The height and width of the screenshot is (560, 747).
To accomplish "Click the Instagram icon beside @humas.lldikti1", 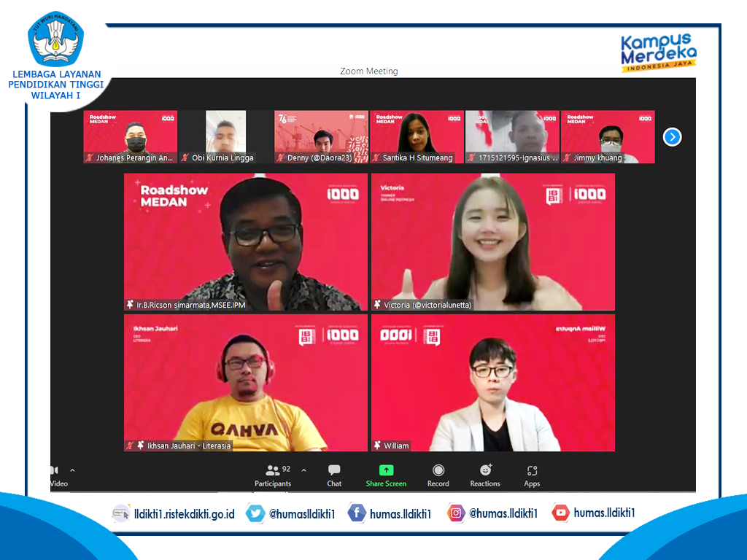I will [456, 513].
